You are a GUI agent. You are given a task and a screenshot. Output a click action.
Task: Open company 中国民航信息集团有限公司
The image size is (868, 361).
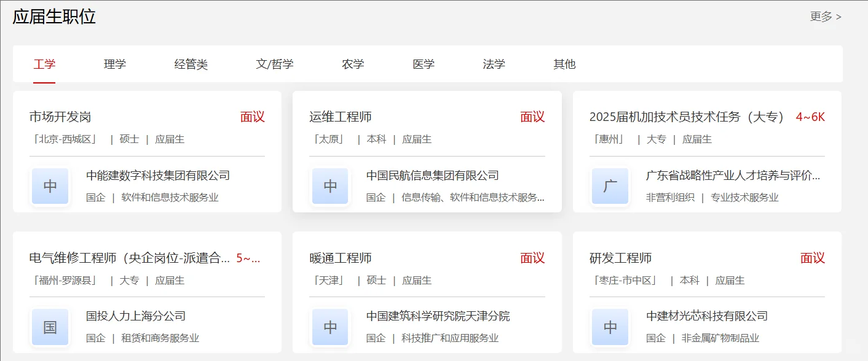(x=433, y=176)
